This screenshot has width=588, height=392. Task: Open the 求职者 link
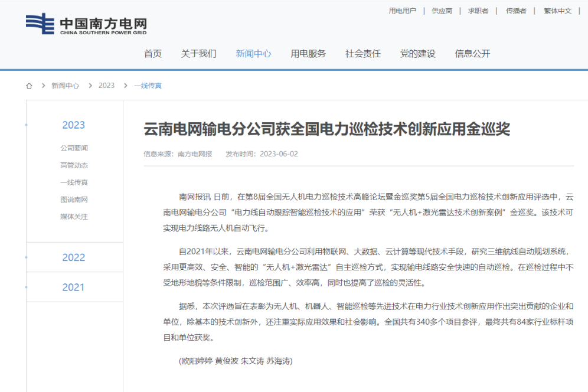[478, 11]
